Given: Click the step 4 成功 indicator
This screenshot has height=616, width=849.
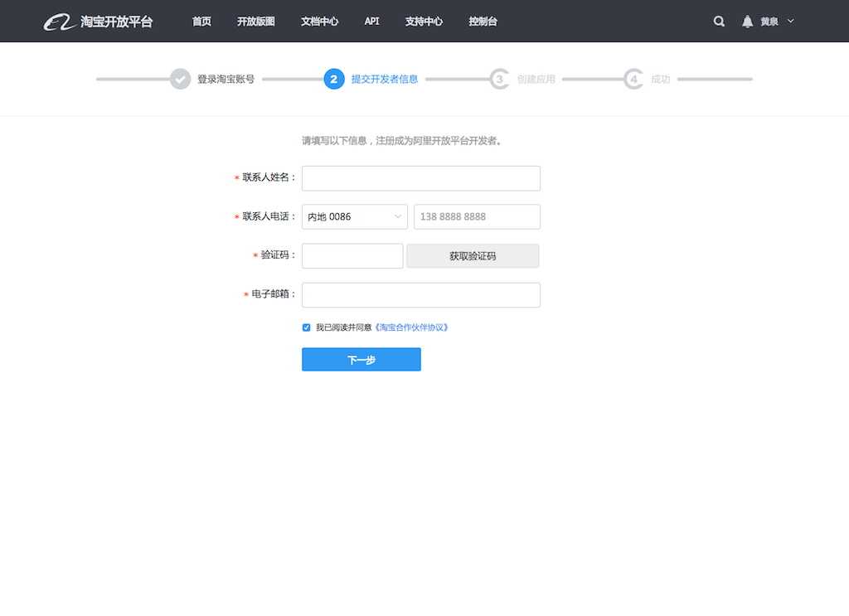Looking at the screenshot, I should (x=633, y=79).
